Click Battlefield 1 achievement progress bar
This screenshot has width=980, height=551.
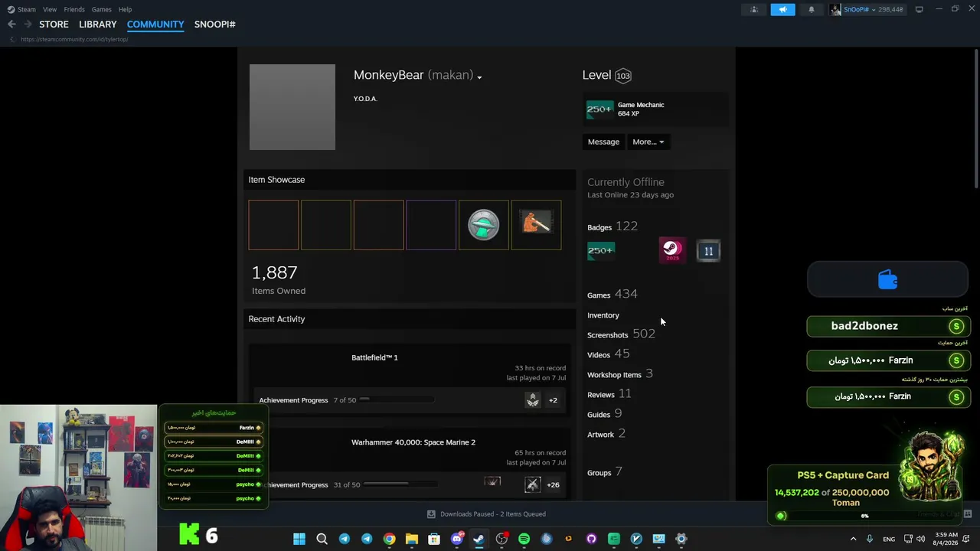coord(398,399)
